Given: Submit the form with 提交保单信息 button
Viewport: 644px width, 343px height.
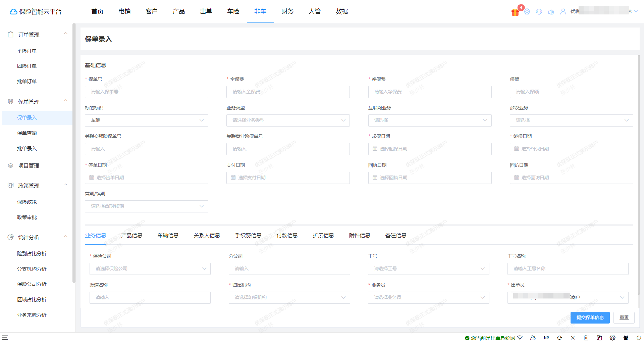Looking at the screenshot, I should 590,317.
